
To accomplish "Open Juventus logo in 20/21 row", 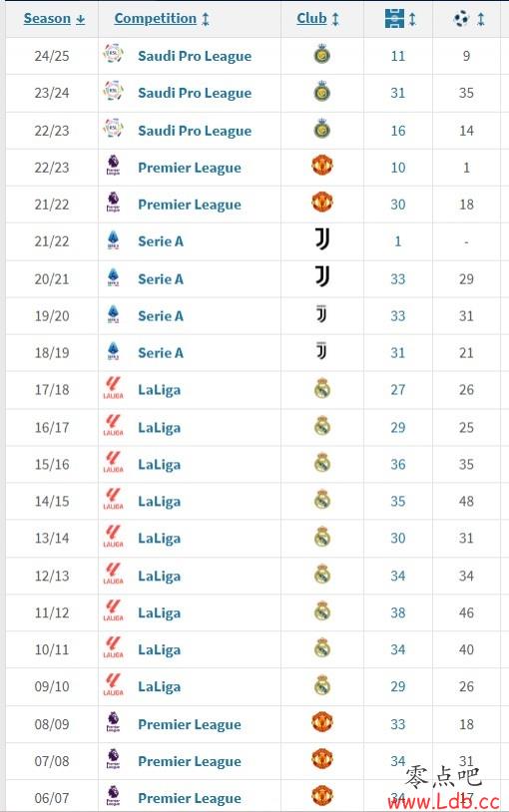I will 322,277.
